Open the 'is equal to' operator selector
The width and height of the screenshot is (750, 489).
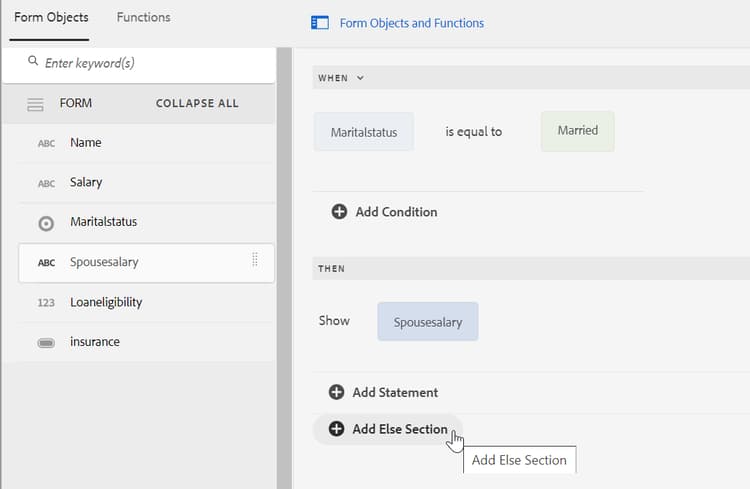pyautogui.click(x=474, y=131)
